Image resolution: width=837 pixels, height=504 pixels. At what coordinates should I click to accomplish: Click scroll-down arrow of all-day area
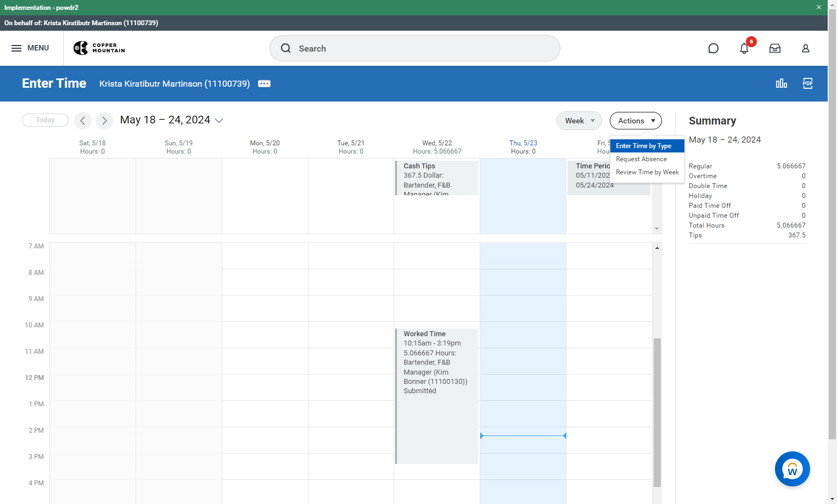pos(657,229)
